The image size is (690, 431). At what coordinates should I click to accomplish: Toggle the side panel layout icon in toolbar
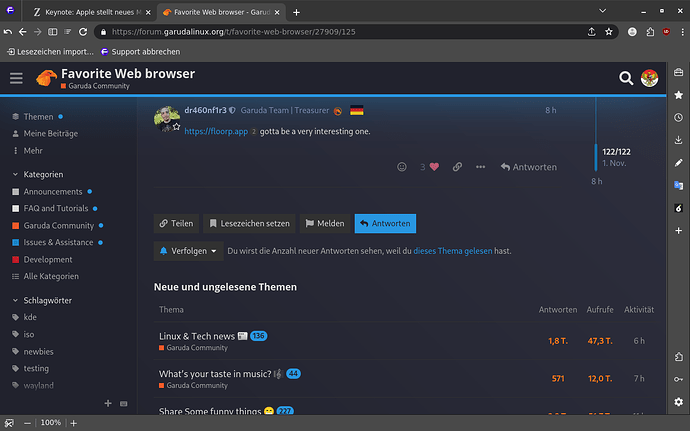pos(52,32)
